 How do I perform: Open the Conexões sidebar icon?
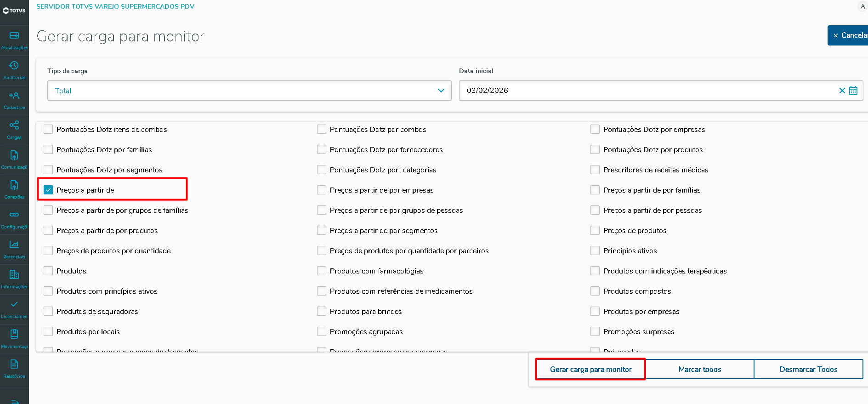coord(14,185)
